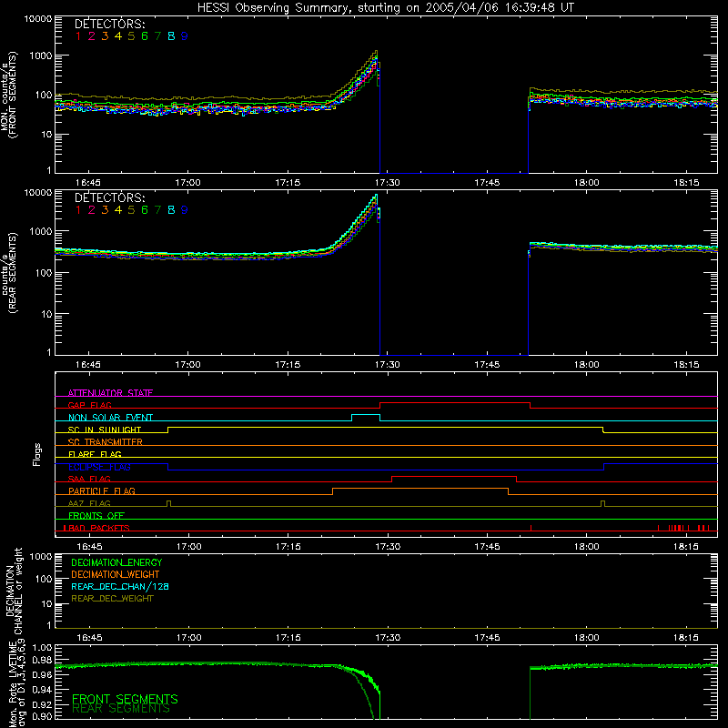Screen dimensions: 728x728
Task: Click the 17:30 tick label under Flags plot
Action: (x=388, y=547)
